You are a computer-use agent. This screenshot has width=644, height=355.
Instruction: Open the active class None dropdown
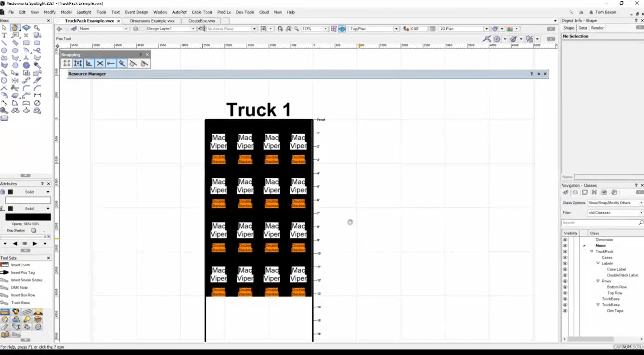pos(104,29)
